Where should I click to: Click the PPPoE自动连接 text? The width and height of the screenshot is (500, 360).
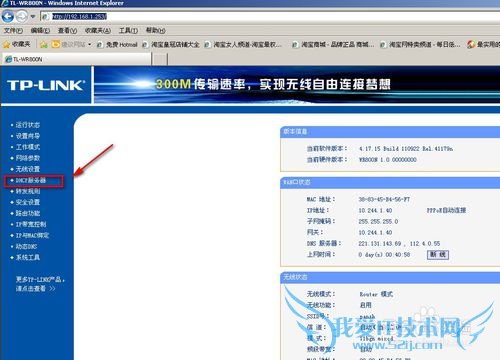[x=446, y=210]
